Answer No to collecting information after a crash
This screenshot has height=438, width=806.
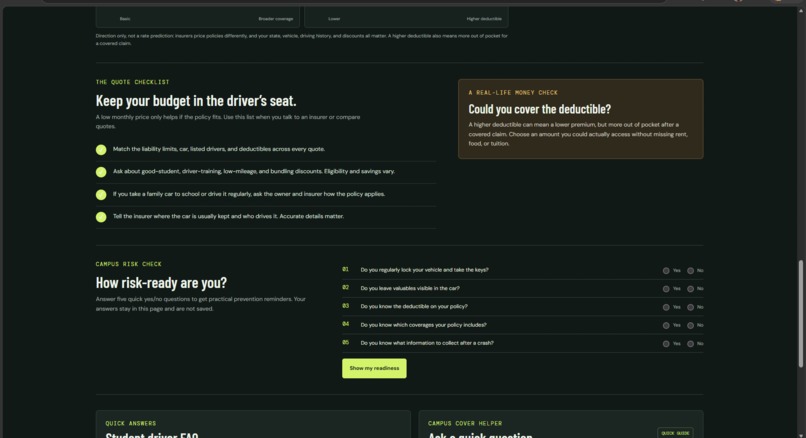tap(690, 344)
